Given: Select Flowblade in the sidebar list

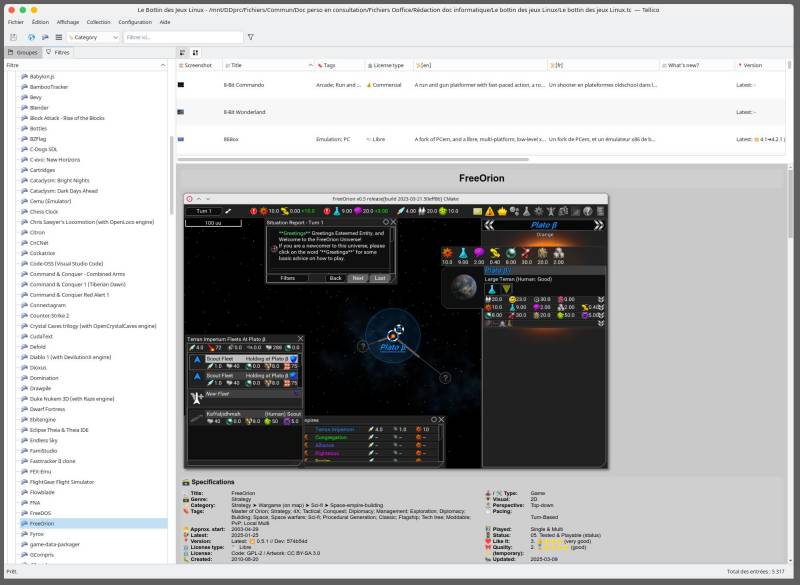Looking at the screenshot, I should [42, 492].
